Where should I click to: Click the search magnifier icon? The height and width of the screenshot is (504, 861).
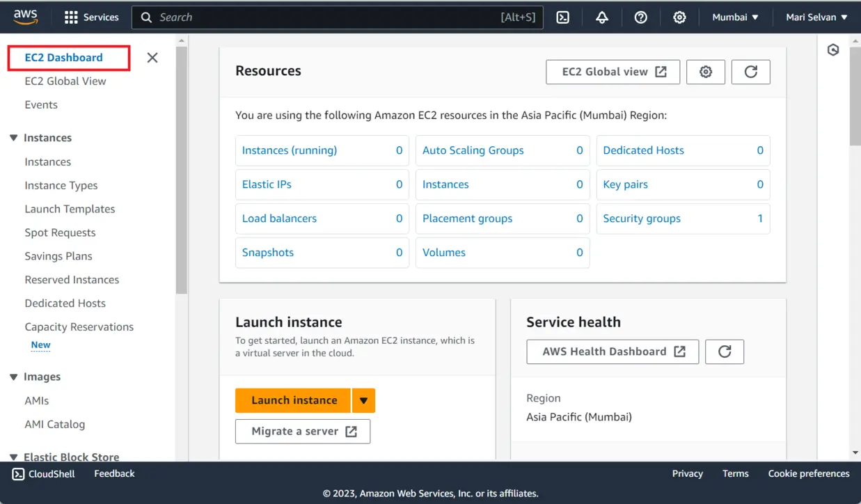tap(146, 17)
